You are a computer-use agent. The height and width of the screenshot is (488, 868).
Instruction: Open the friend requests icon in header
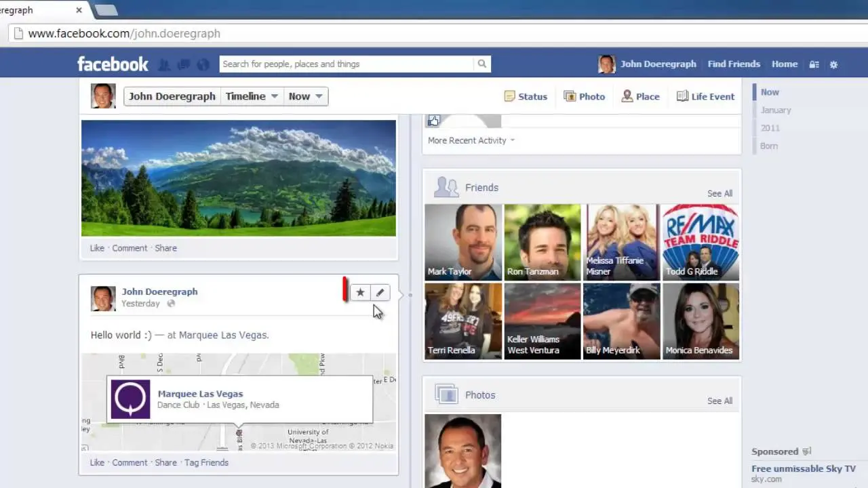(164, 64)
